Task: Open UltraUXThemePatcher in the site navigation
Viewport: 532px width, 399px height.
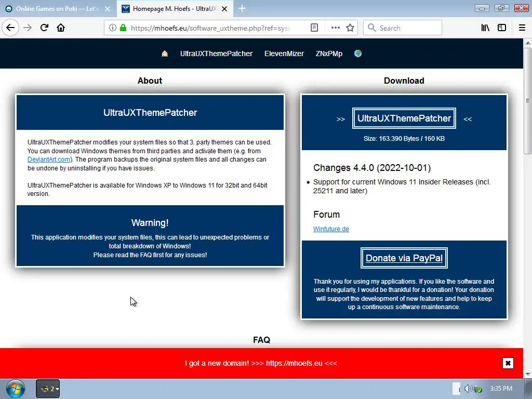Action: click(216, 54)
